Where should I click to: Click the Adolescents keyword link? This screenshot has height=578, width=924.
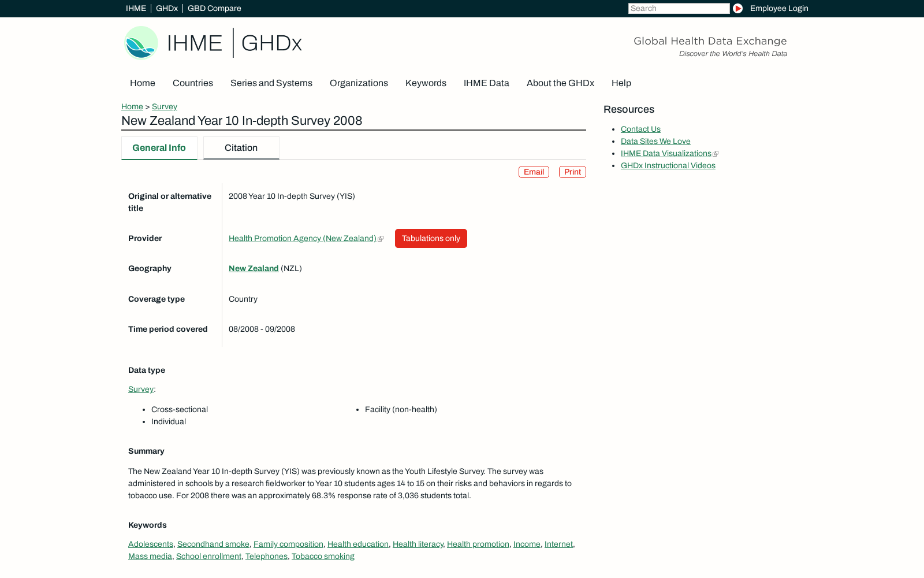tap(151, 544)
